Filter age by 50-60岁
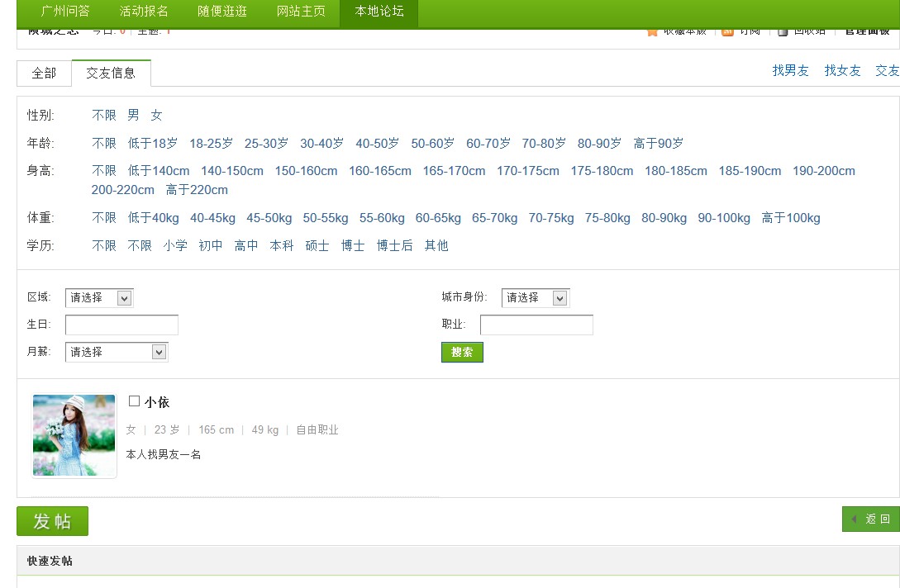This screenshot has height=588, width=900. coord(433,144)
